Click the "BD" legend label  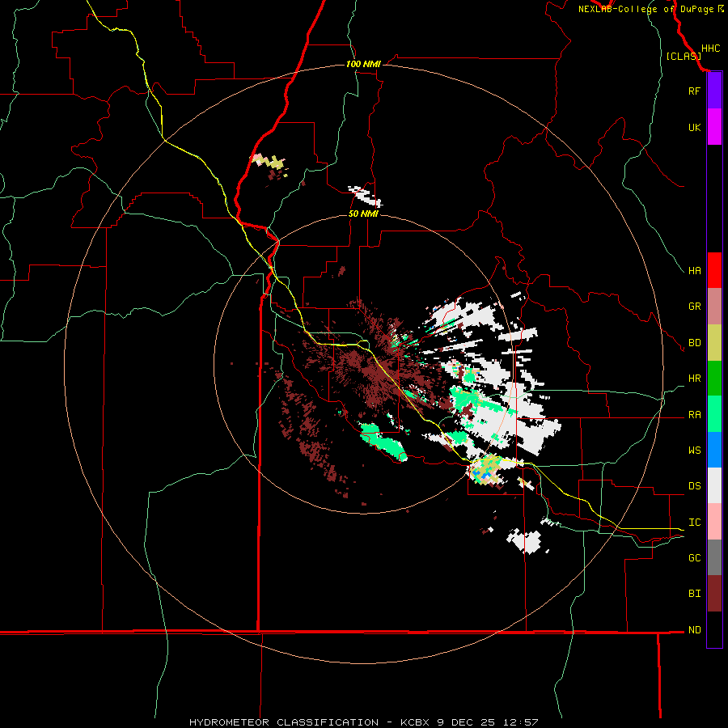[694, 343]
